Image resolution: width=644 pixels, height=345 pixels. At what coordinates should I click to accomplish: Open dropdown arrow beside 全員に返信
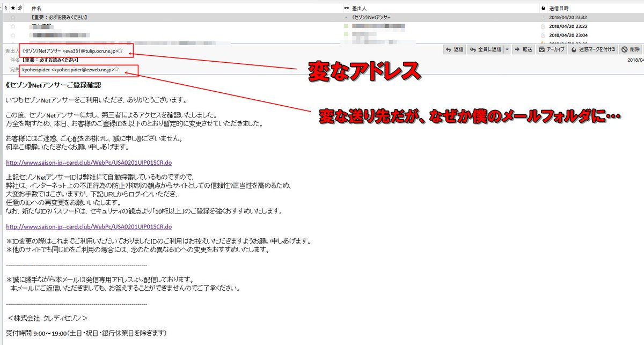507,49
